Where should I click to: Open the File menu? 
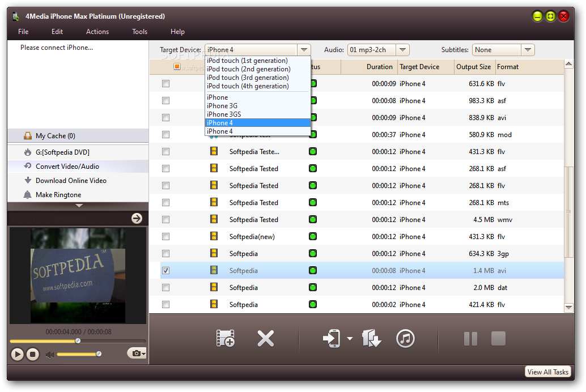(x=23, y=32)
